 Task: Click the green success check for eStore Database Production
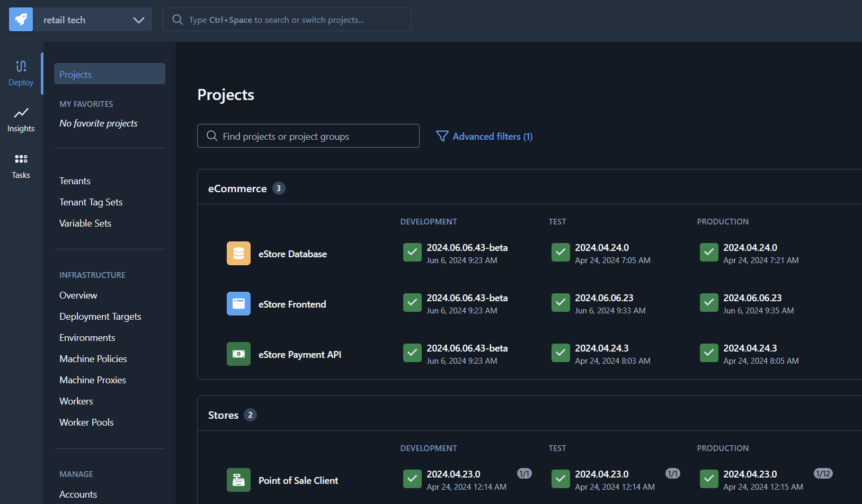[x=709, y=252]
